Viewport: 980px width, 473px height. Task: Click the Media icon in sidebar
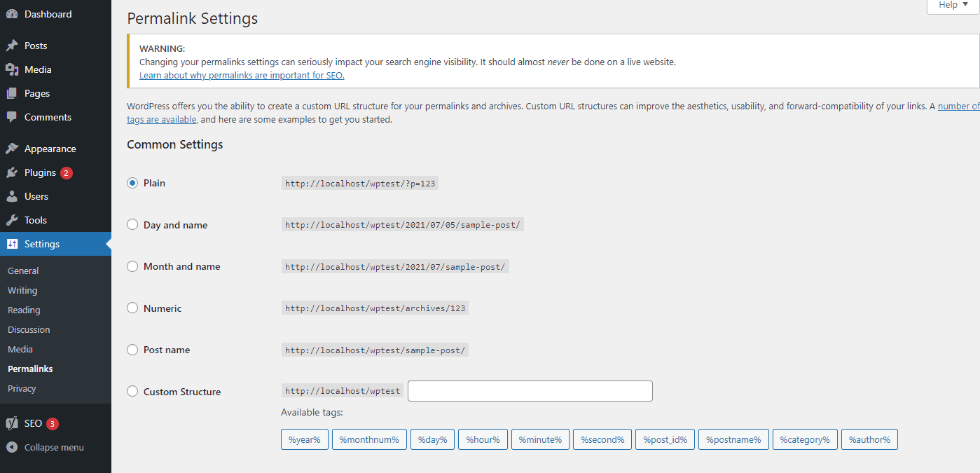pyautogui.click(x=12, y=69)
